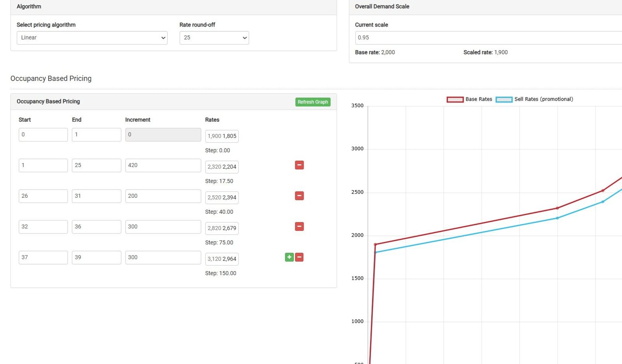This screenshot has height=364, width=622.
Task: Click the End column header
Action: [77, 120]
